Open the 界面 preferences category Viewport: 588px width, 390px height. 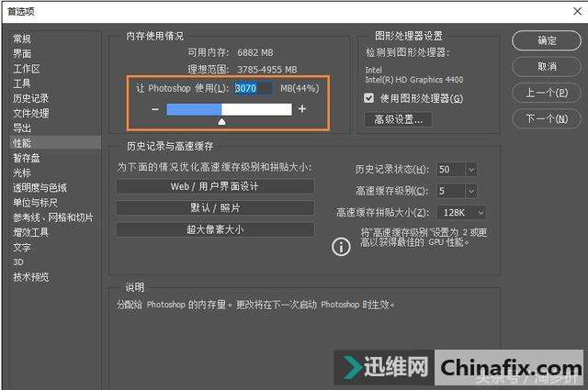(x=22, y=53)
